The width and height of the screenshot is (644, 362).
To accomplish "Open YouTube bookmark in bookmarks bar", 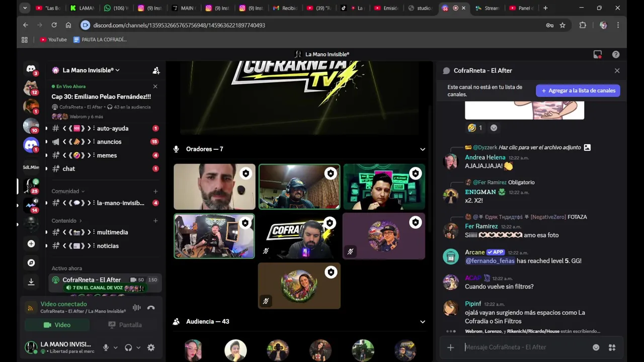I will (53, 40).
